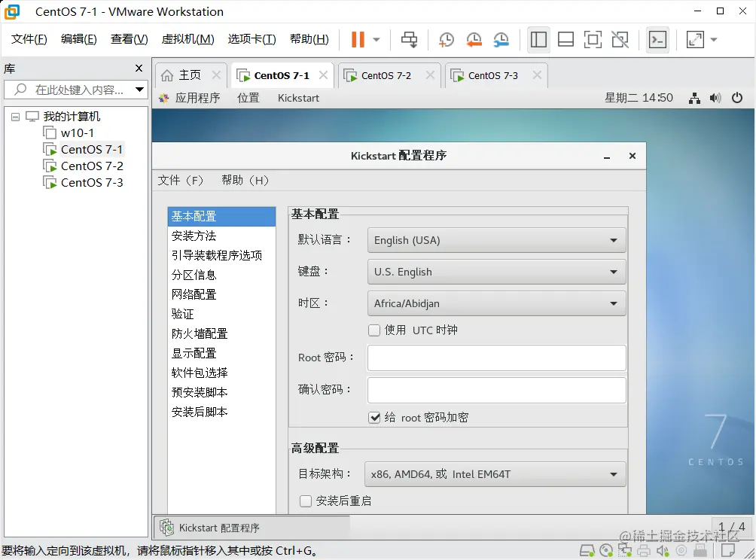Image resolution: width=756 pixels, height=560 pixels.
Task: Switch to the CentOS 7-2 tab
Action: [x=386, y=76]
